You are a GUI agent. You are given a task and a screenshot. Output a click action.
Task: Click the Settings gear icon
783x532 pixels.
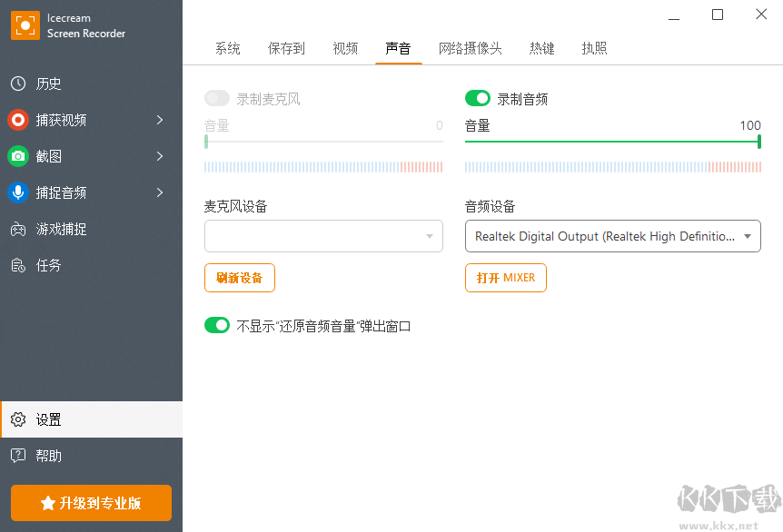(18, 419)
